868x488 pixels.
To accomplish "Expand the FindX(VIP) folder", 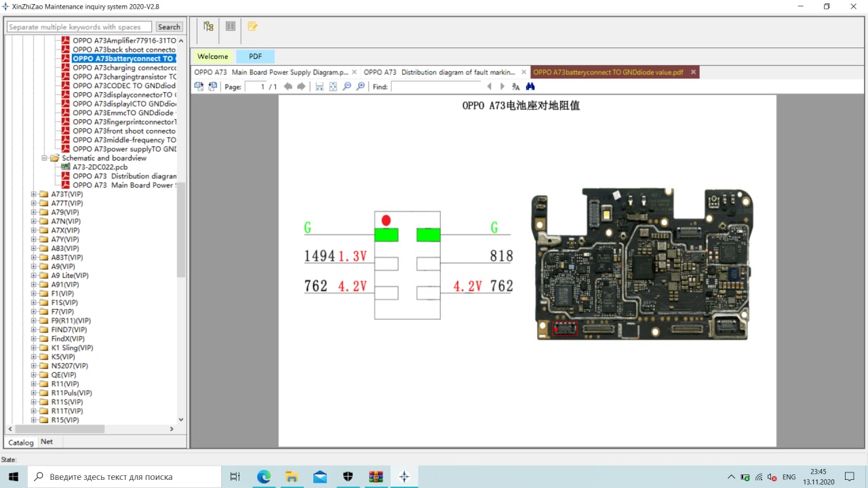I will pos(34,339).
